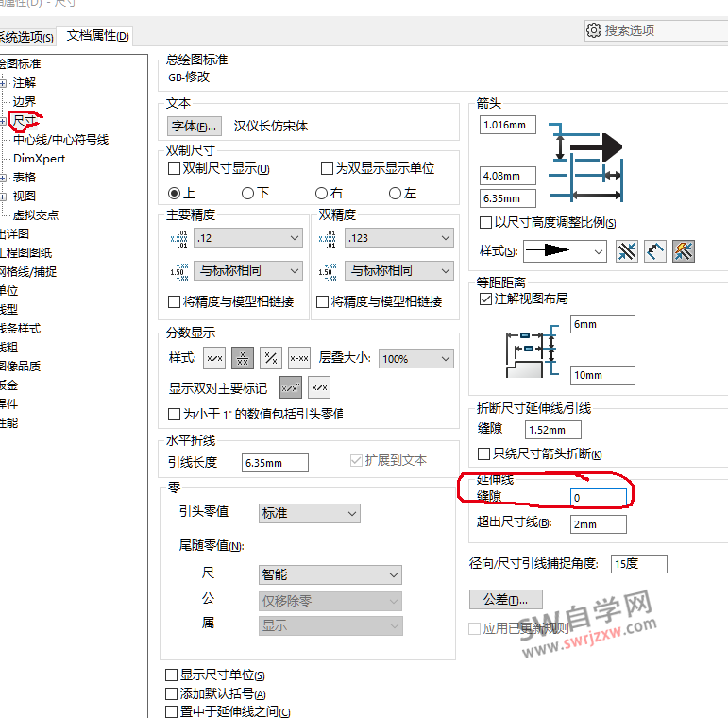Click the rotated arrow placement icon
Image resolution: width=728 pixels, height=718 pixels.
655,251
